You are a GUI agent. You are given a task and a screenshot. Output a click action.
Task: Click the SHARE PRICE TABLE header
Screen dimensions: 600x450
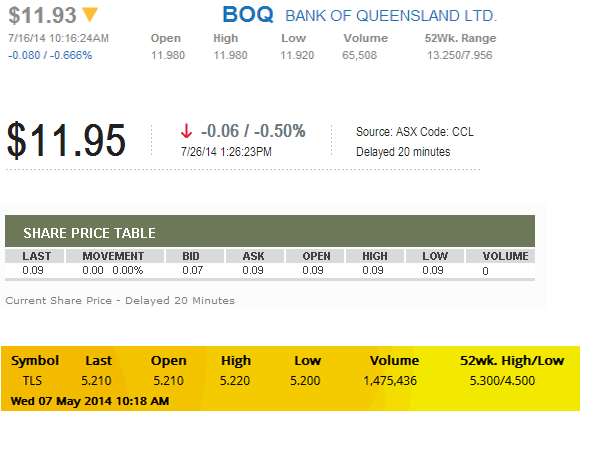270,231
